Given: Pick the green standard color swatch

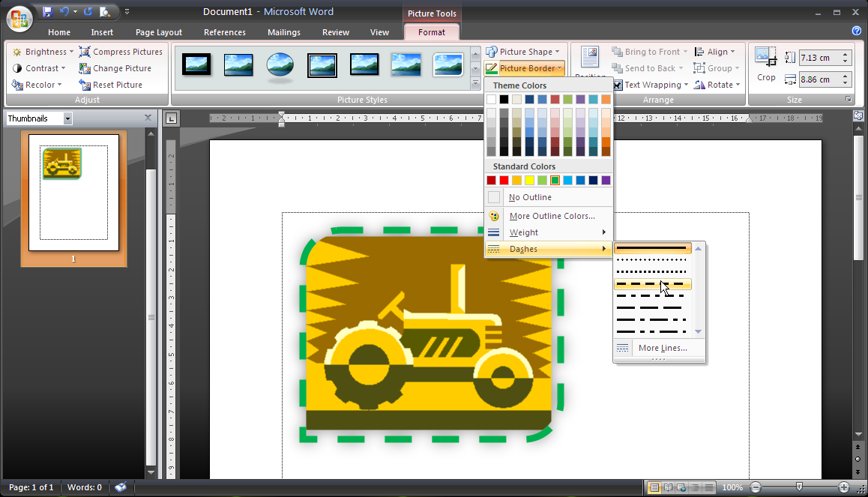Looking at the screenshot, I should [555, 180].
